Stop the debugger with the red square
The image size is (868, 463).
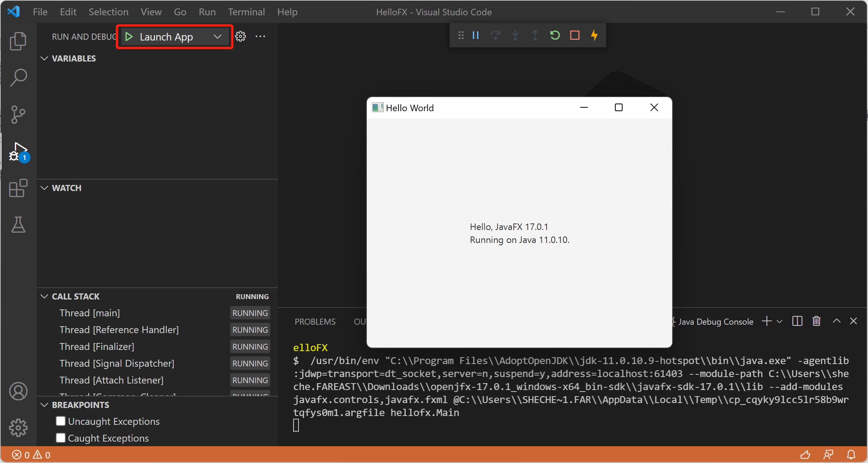click(x=574, y=36)
